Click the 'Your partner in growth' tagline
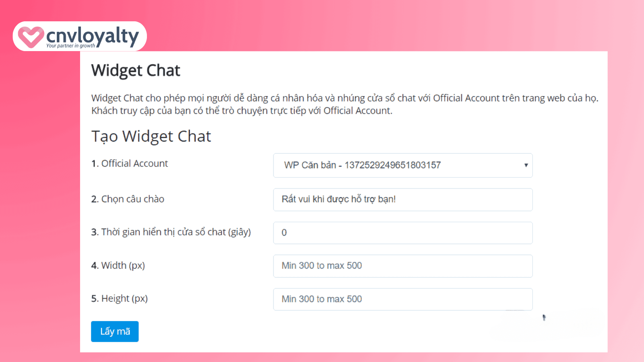Viewport: 644px width, 362px height. [70, 45]
